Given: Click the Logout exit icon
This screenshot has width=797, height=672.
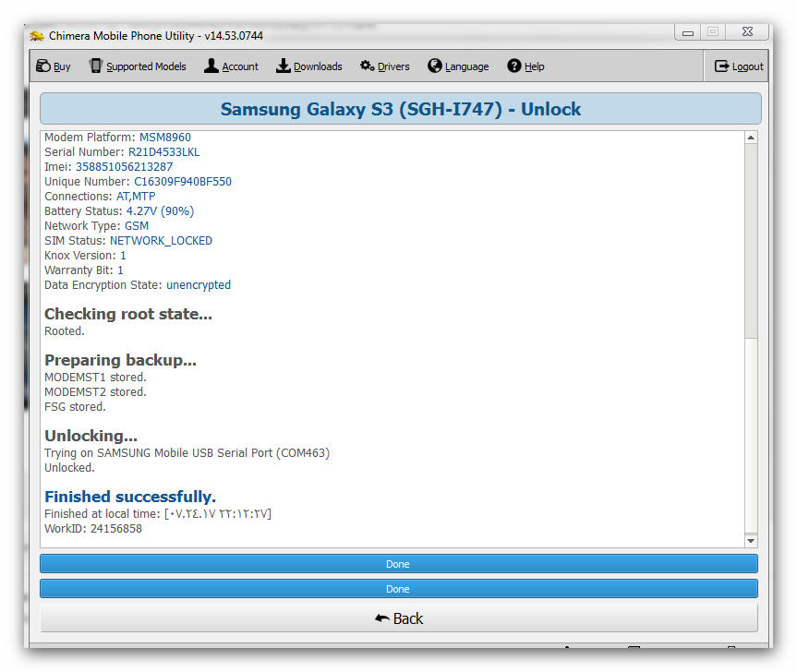Looking at the screenshot, I should point(722,66).
